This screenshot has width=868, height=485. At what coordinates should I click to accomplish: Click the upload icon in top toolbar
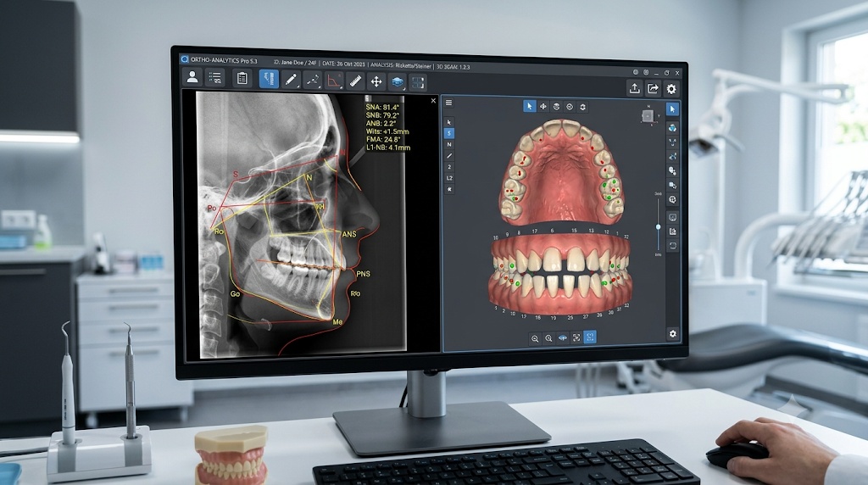coord(634,88)
